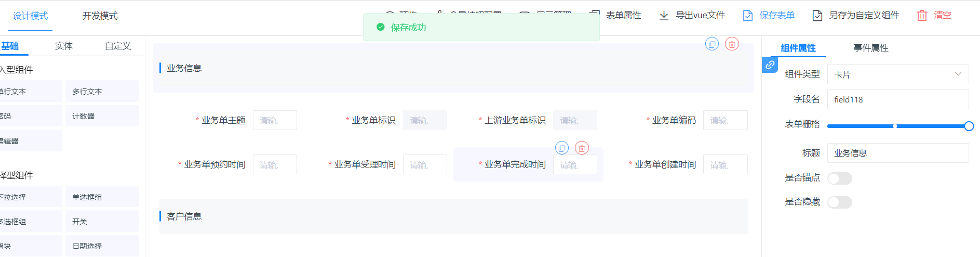
Task: Click the 业务单编码 input field
Action: pyautogui.click(x=725, y=120)
